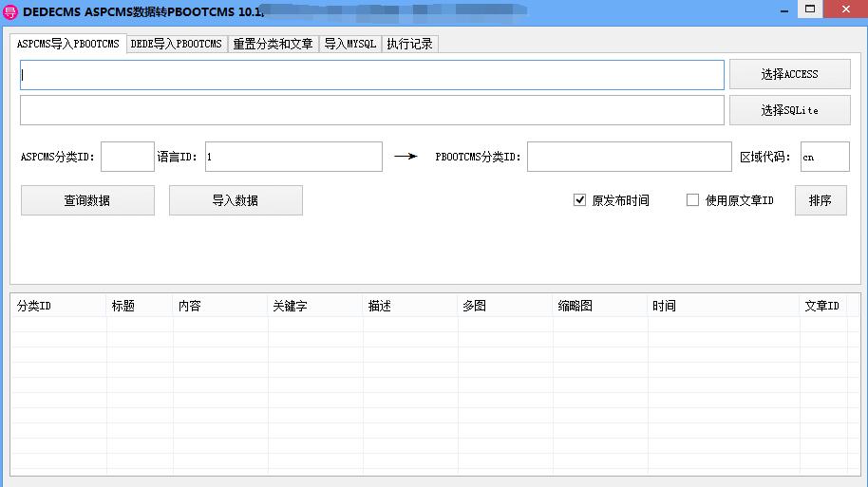Click the 多图 column header
Viewport: 868px width, 487px height.
(505, 306)
